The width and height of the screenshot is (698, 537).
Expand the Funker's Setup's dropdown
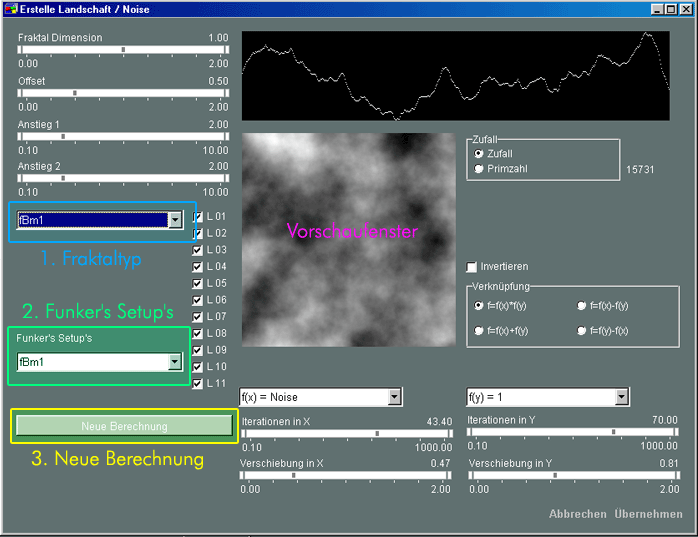pyautogui.click(x=175, y=362)
